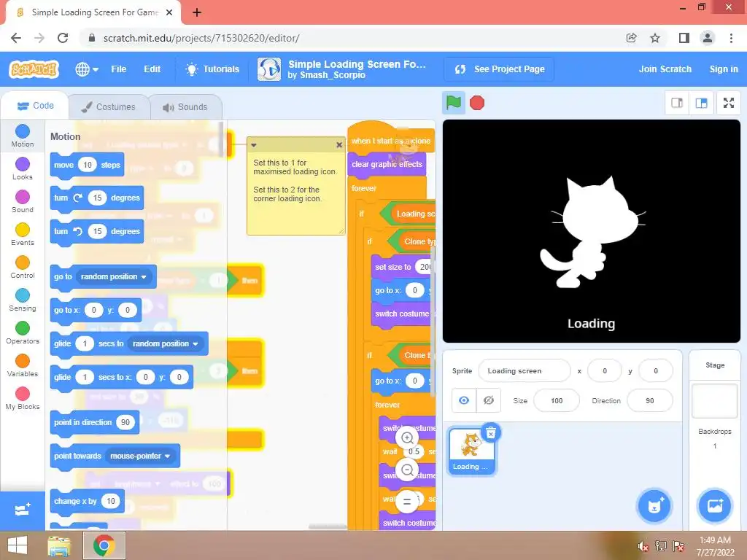Switch to the Code tab
The width and height of the screenshot is (747, 560).
tap(35, 106)
